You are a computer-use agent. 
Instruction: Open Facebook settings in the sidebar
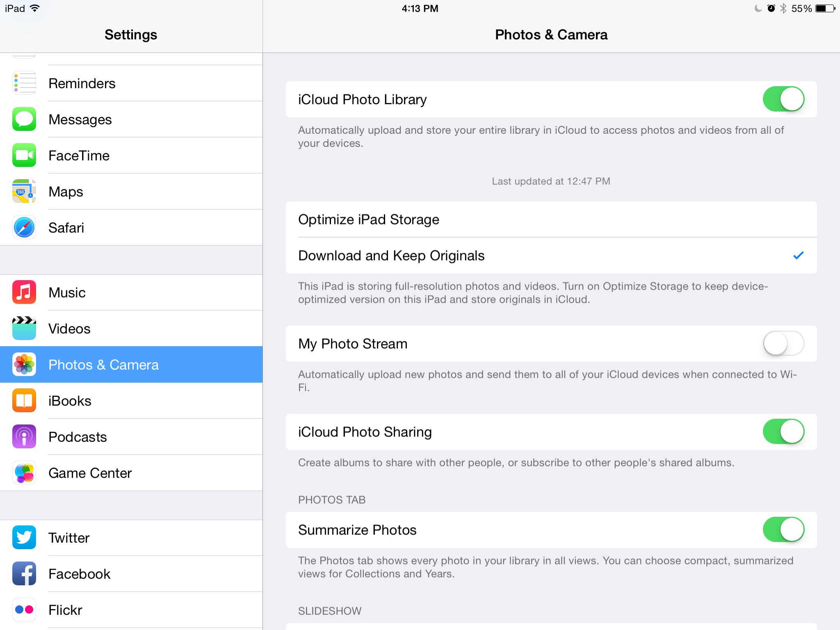[131, 574]
